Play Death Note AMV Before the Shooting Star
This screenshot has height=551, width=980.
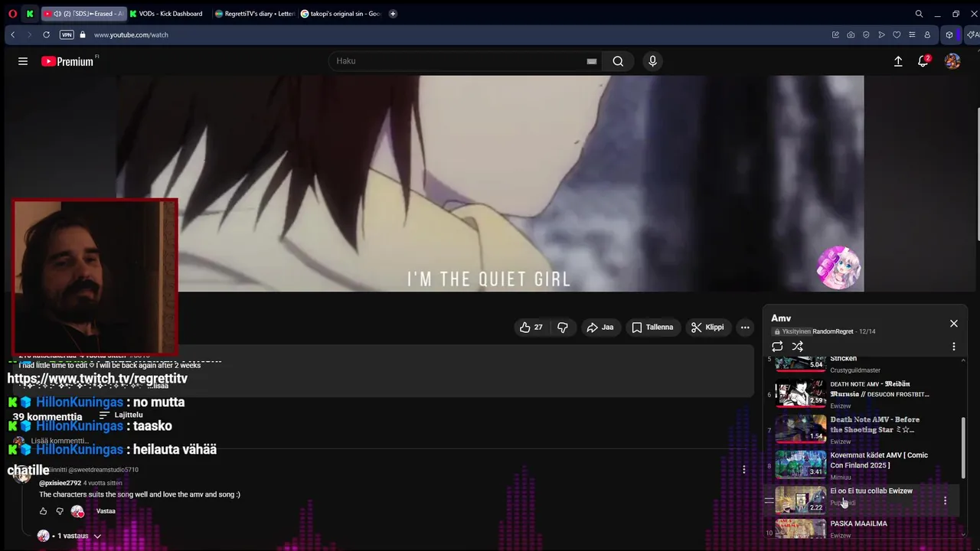tap(861, 429)
